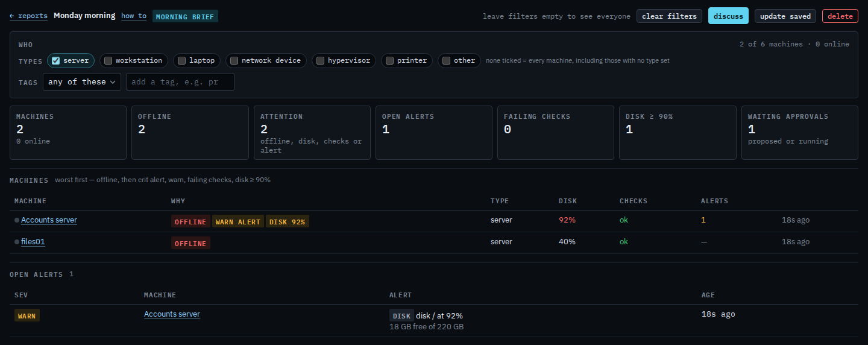Tick the workstation type checkbox
868x345 pixels.
click(x=108, y=60)
